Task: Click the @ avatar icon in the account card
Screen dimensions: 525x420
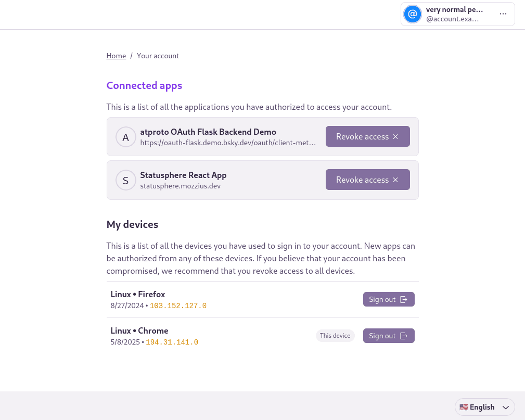Action: 413,14
